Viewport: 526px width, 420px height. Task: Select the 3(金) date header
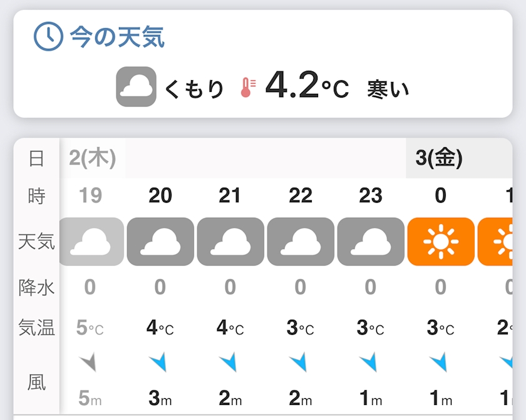439,158
